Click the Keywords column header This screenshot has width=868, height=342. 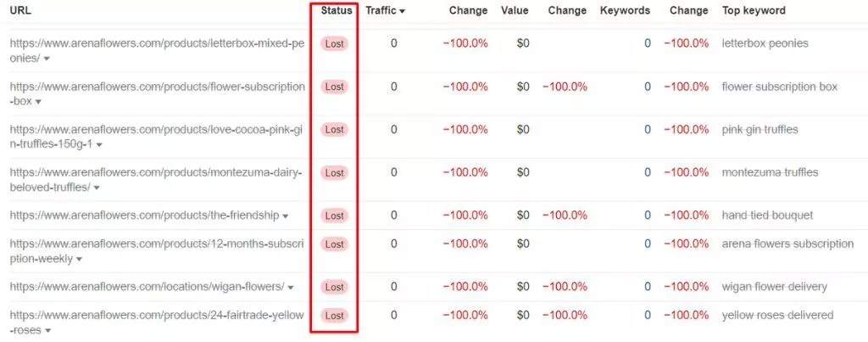point(625,11)
